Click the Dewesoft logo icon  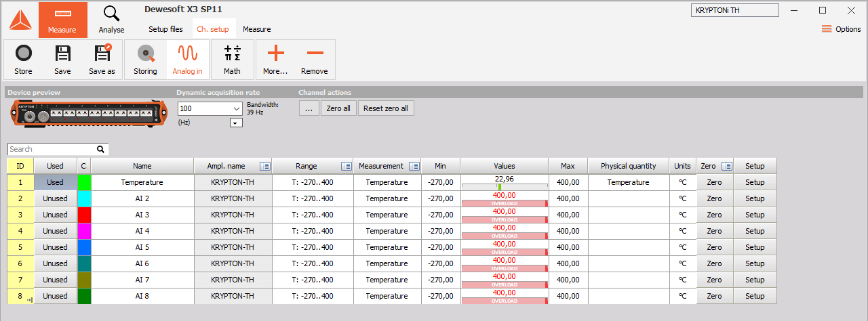point(20,20)
